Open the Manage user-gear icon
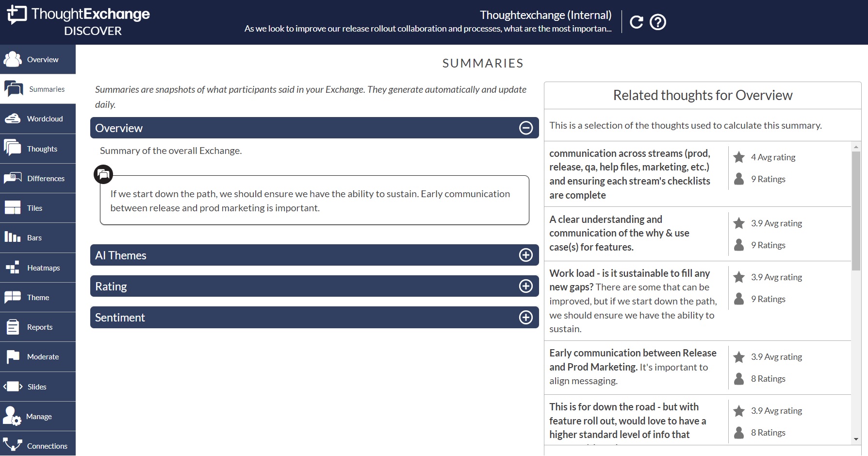This screenshot has width=868, height=456. pyautogui.click(x=12, y=416)
